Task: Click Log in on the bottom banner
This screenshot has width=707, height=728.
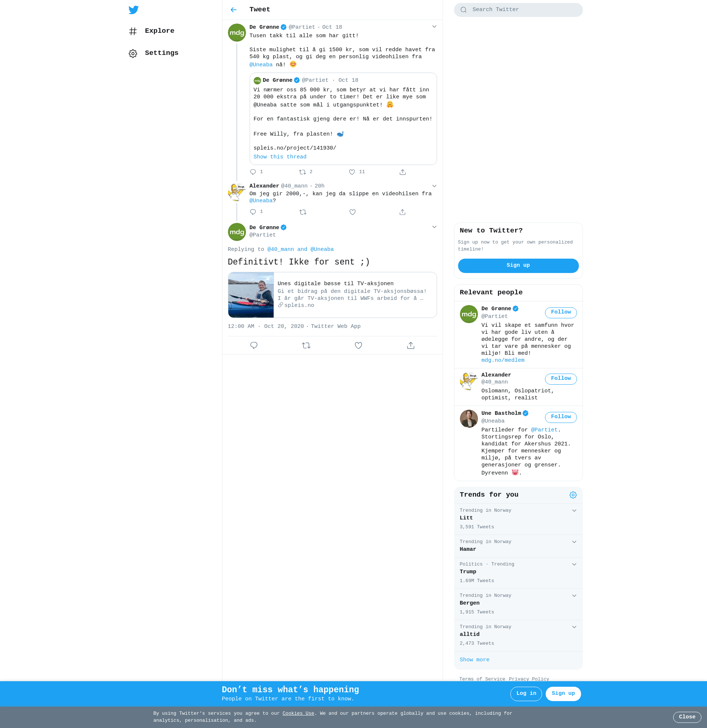Action: click(x=526, y=694)
